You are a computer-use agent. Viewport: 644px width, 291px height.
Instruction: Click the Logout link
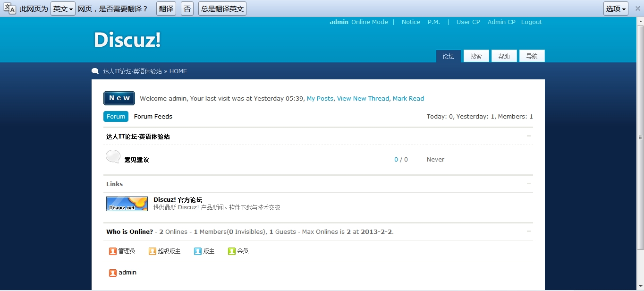tap(532, 22)
